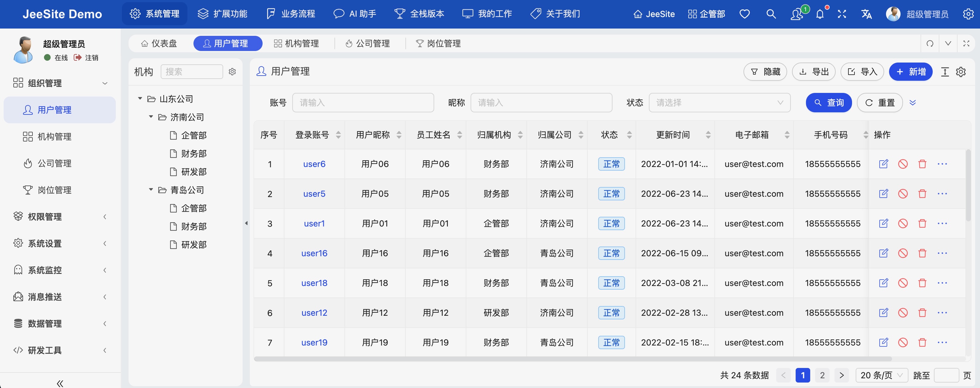This screenshot has width=980, height=388.
Task: Open table column settings gear
Action: coord(962,72)
